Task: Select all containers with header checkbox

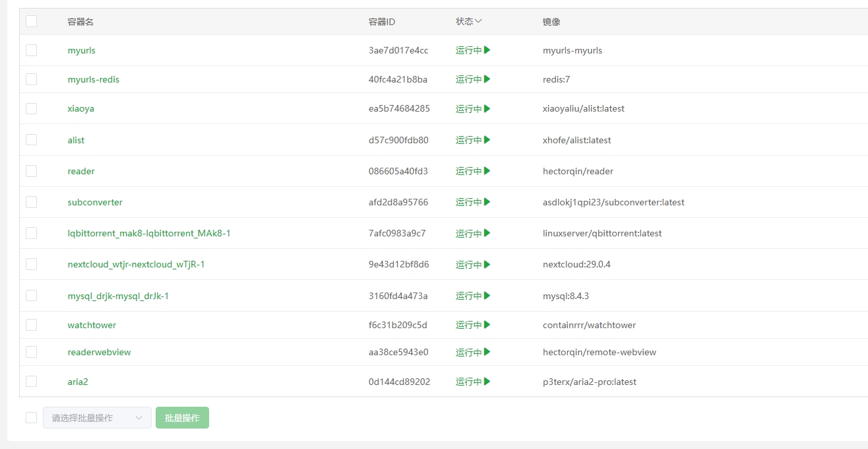Action: tap(31, 21)
